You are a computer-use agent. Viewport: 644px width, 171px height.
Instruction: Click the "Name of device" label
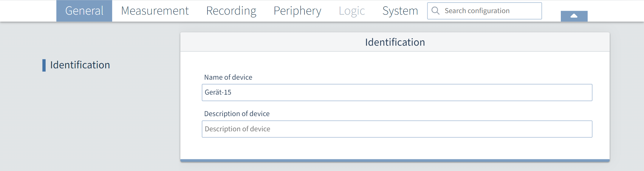point(228,77)
